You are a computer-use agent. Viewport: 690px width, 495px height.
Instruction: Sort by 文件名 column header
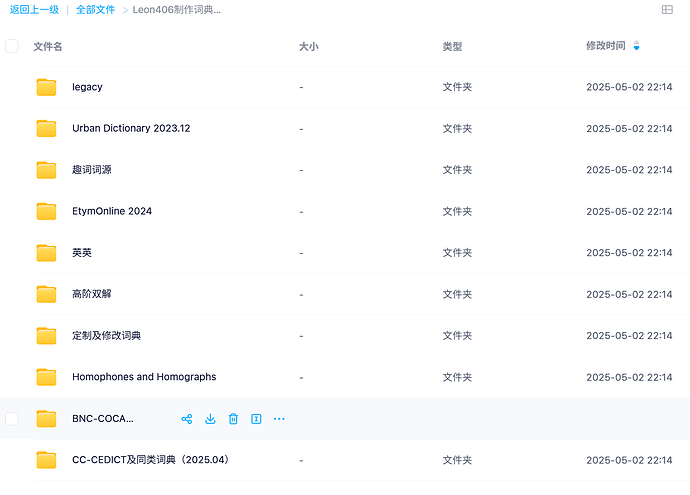pyautogui.click(x=48, y=47)
